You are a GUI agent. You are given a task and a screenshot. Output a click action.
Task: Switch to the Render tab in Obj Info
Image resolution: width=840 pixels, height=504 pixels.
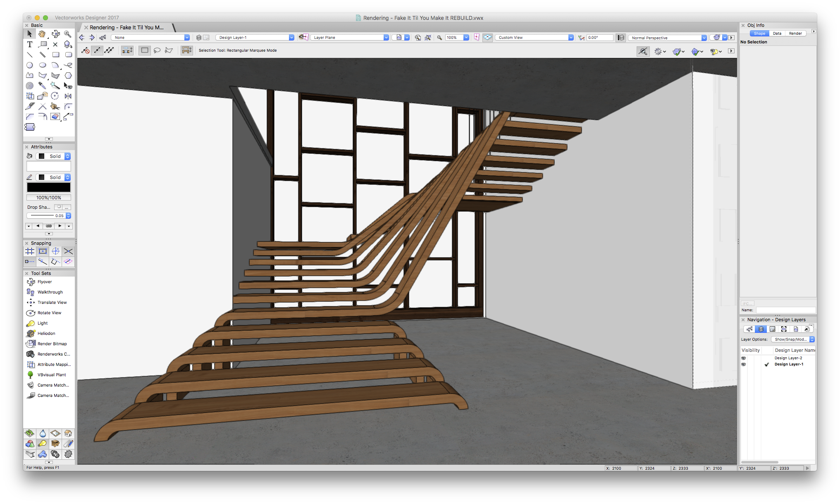coord(795,33)
